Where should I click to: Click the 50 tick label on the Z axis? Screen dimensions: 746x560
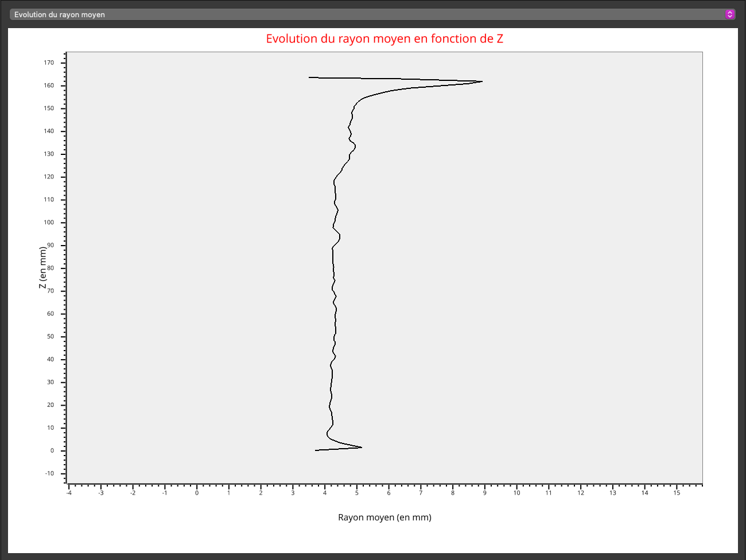click(x=50, y=336)
